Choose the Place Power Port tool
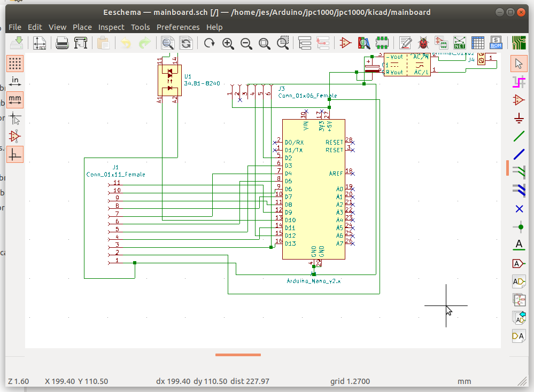534x392 pixels. click(518, 117)
